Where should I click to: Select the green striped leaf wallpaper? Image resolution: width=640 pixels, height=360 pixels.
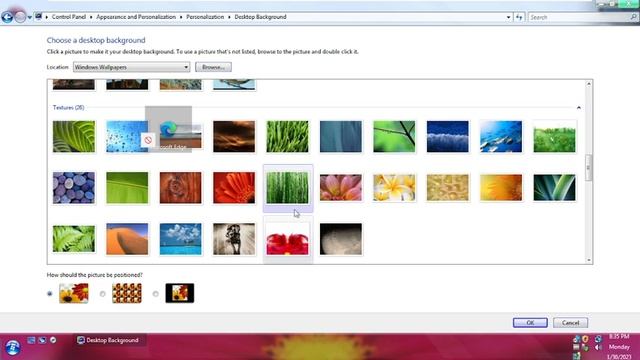coord(73,136)
